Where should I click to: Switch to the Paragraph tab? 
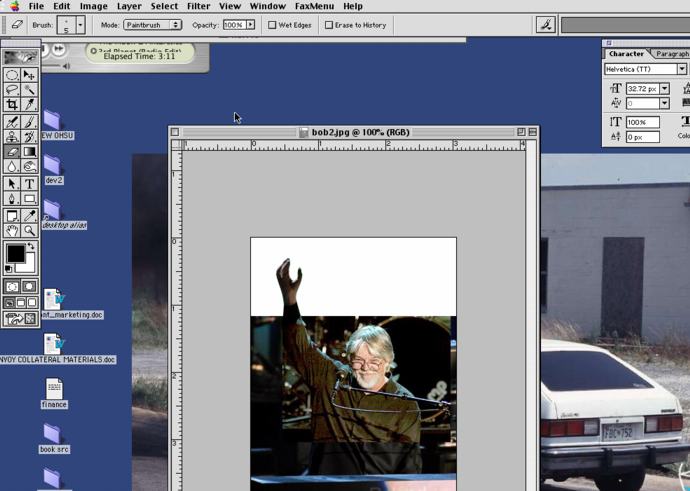click(x=672, y=54)
